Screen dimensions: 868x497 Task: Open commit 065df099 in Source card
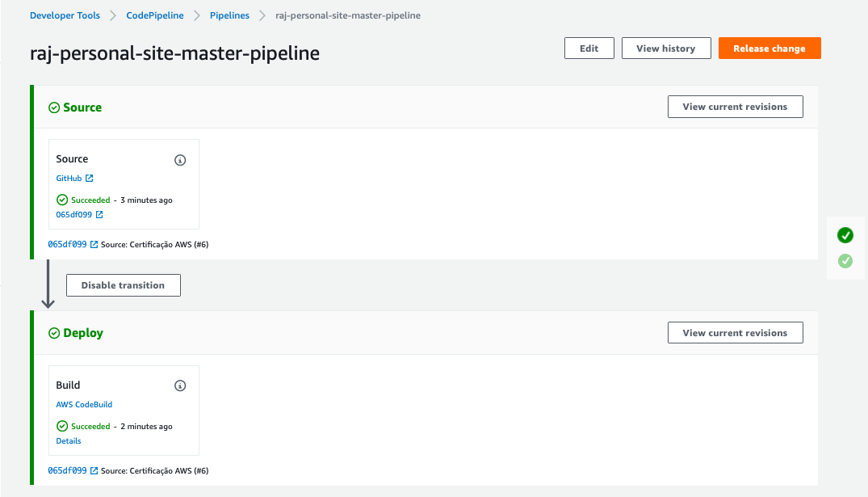[x=74, y=214]
